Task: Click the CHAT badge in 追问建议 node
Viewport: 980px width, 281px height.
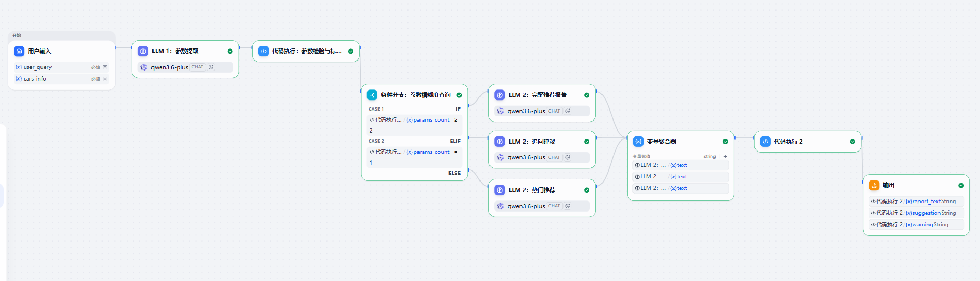Action: [554, 157]
